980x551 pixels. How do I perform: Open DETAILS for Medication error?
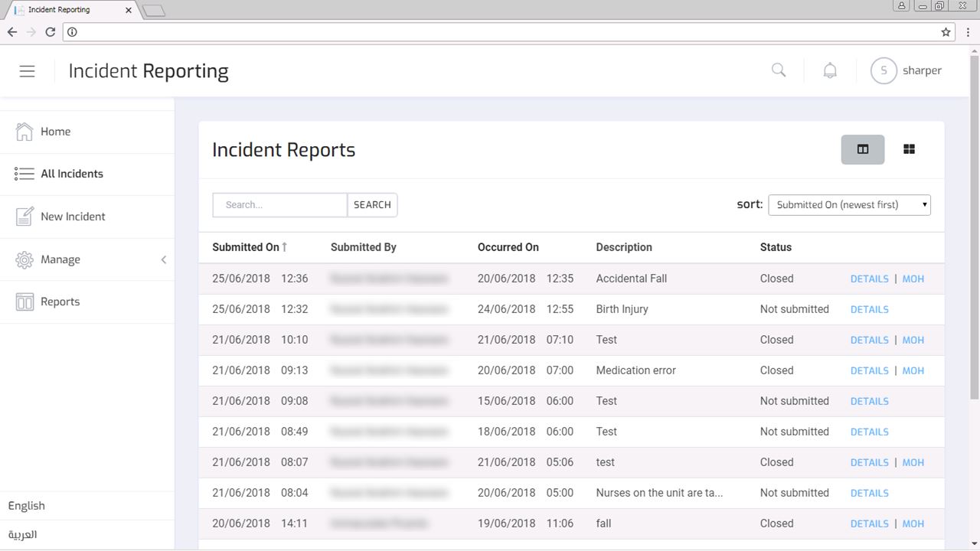870,370
